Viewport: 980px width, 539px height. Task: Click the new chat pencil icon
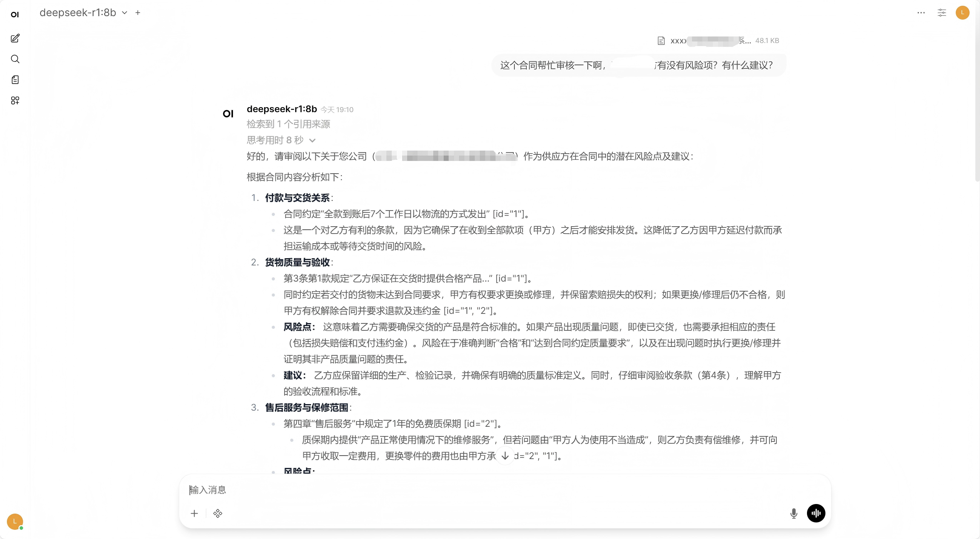[15, 38]
